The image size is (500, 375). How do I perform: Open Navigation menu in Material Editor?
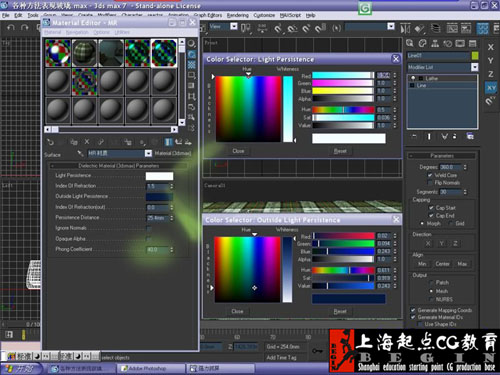pyautogui.click(x=77, y=32)
